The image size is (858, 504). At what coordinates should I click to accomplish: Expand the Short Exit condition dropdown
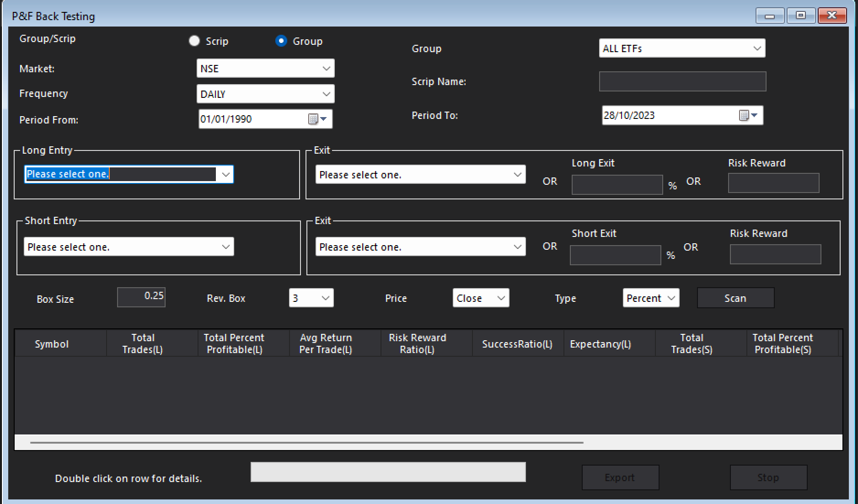click(420, 247)
